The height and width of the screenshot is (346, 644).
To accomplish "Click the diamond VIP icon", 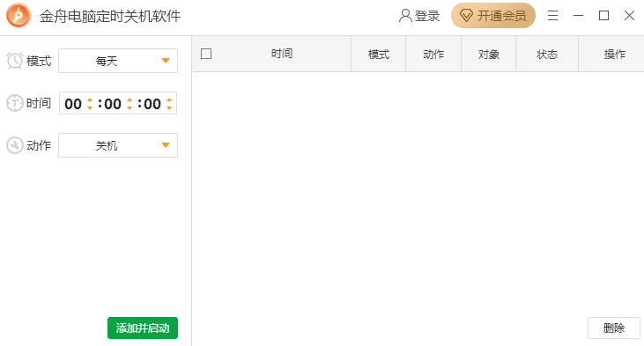I will [x=466, y=16].
